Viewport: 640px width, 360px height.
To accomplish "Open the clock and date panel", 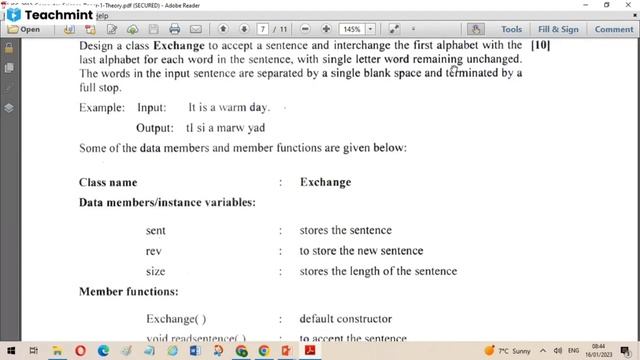I will [598, 351].
